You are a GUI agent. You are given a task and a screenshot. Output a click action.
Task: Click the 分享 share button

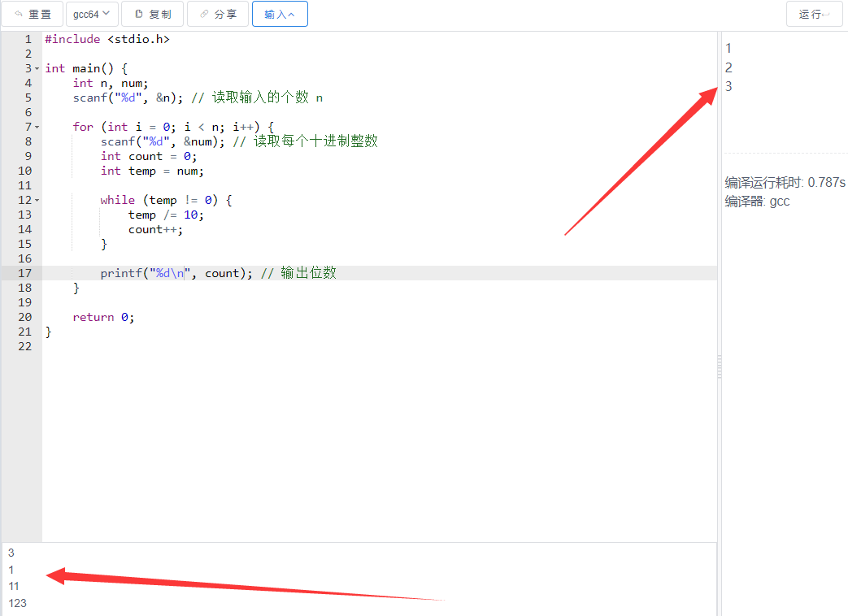point(218,14)
